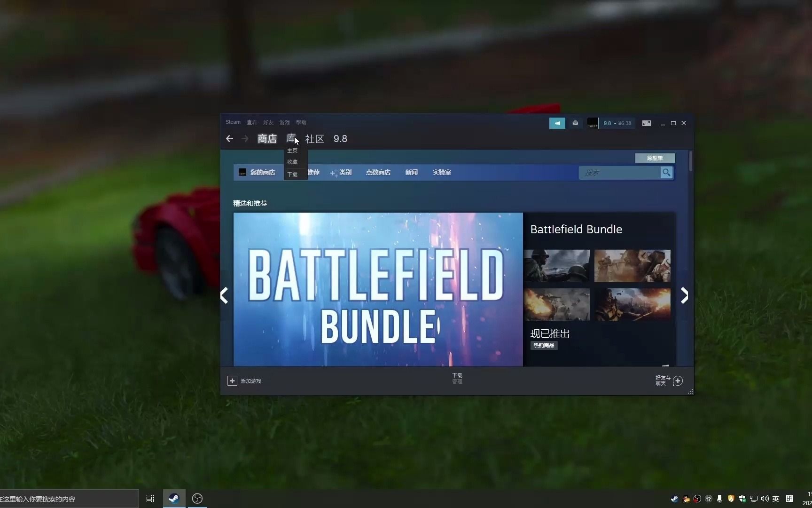This screenshot has width=812, height=508.
Task: Click the store search magnifier icon
Action: [666, 173]
